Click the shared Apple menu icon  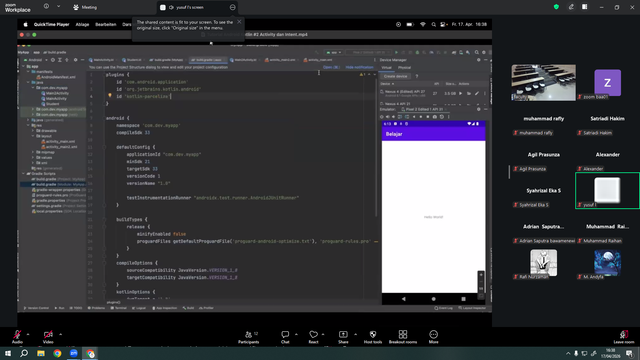point(25,24)
